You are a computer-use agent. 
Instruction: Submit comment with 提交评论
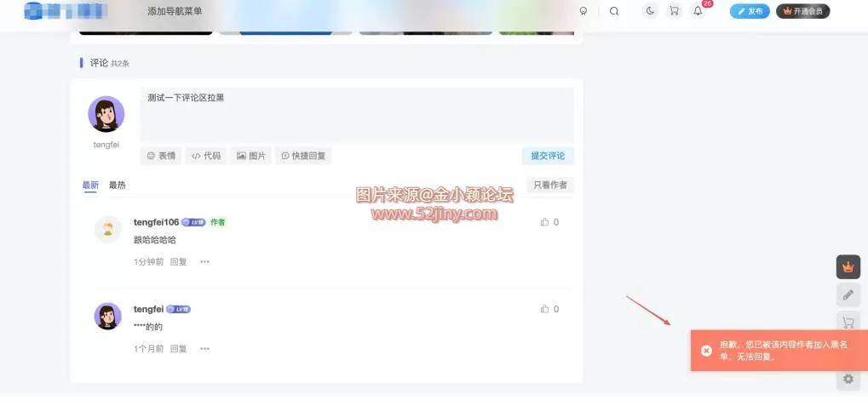click(548, 156)
